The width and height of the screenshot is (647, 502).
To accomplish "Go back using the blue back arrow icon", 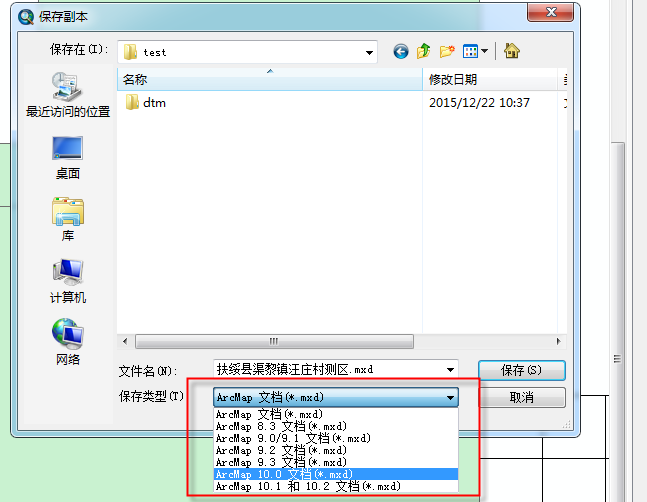I will point(401,52).
